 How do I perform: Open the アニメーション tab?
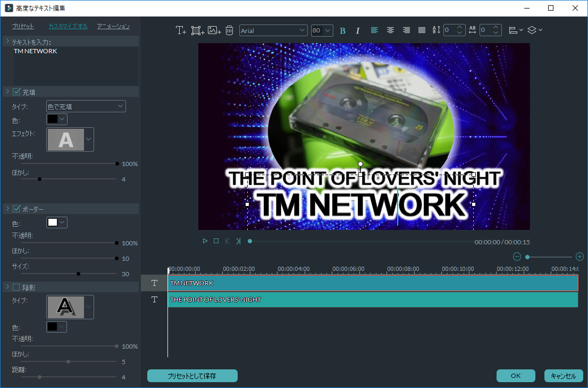click(113, 26)
